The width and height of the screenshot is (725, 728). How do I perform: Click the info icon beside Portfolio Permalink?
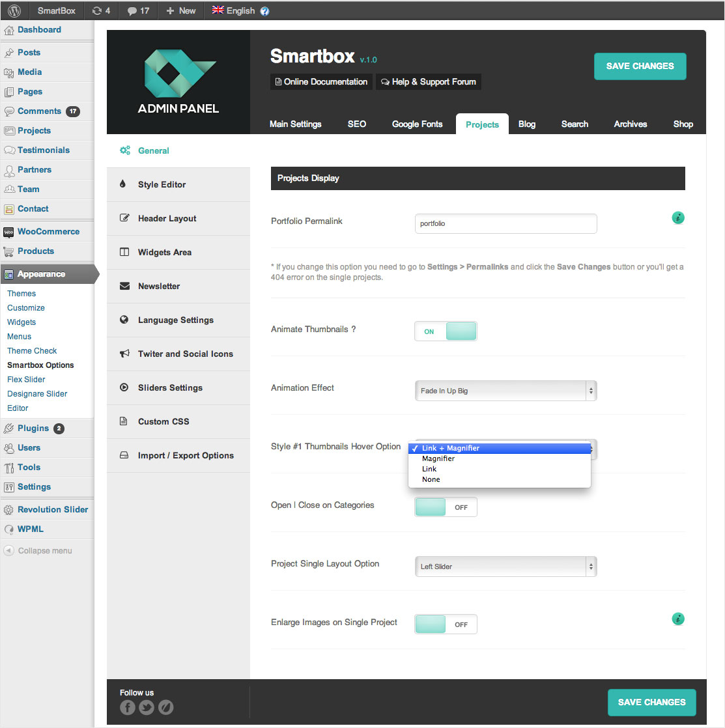pos(678,218)
